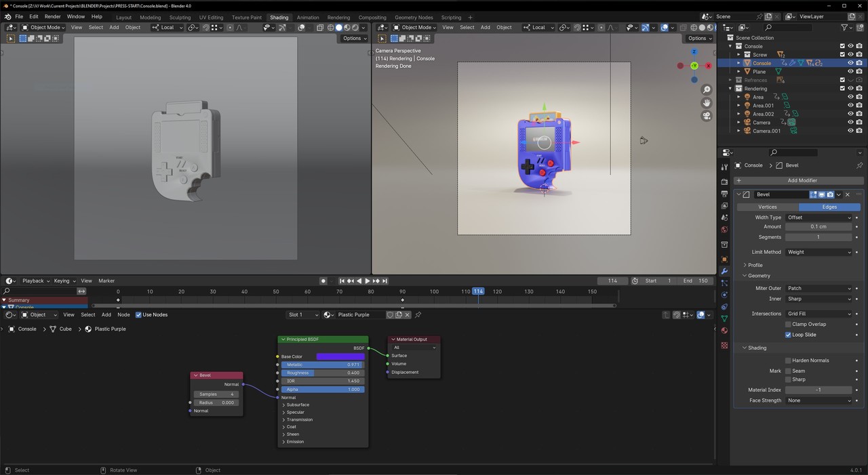Enable the Clamp Overlap checkbox
Viewport: 868px width, 475px height.
tap(788, 324)
